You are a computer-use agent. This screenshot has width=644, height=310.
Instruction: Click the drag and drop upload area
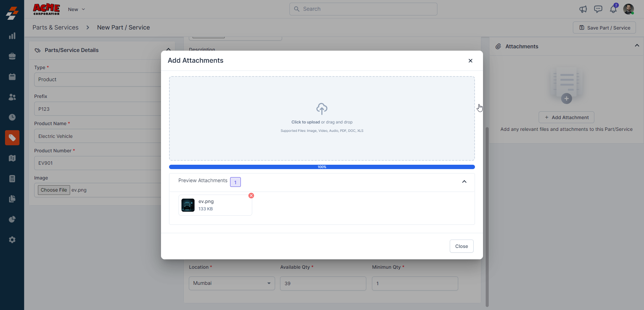(x=322, y=118)
